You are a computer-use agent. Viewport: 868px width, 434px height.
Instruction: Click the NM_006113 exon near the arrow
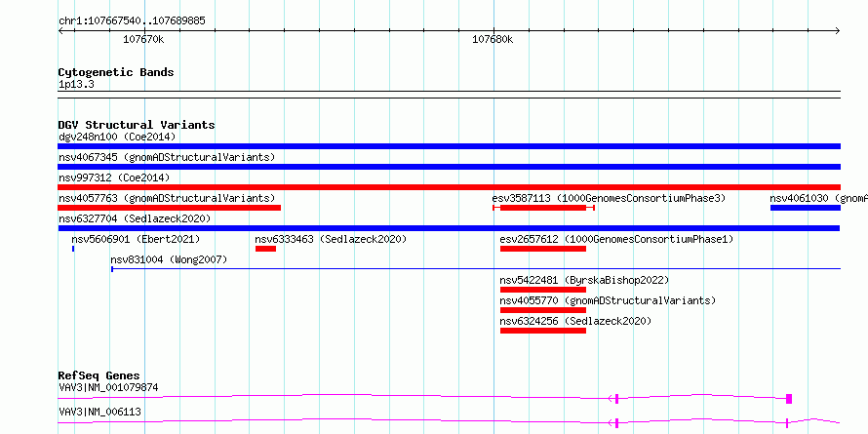[x=616, y=423]
